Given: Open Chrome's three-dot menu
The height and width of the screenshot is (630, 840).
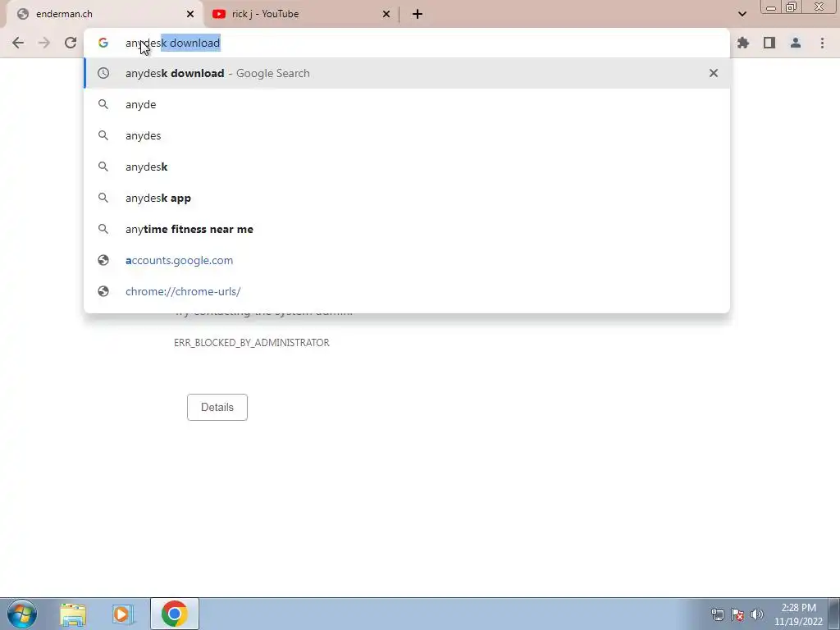Looking at the screenshot, I should point(822,43).
